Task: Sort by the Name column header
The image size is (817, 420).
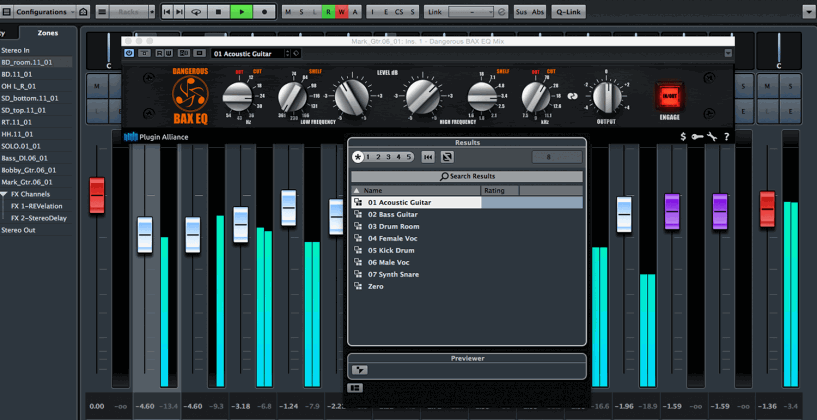Action: click(x=416, y=191)
